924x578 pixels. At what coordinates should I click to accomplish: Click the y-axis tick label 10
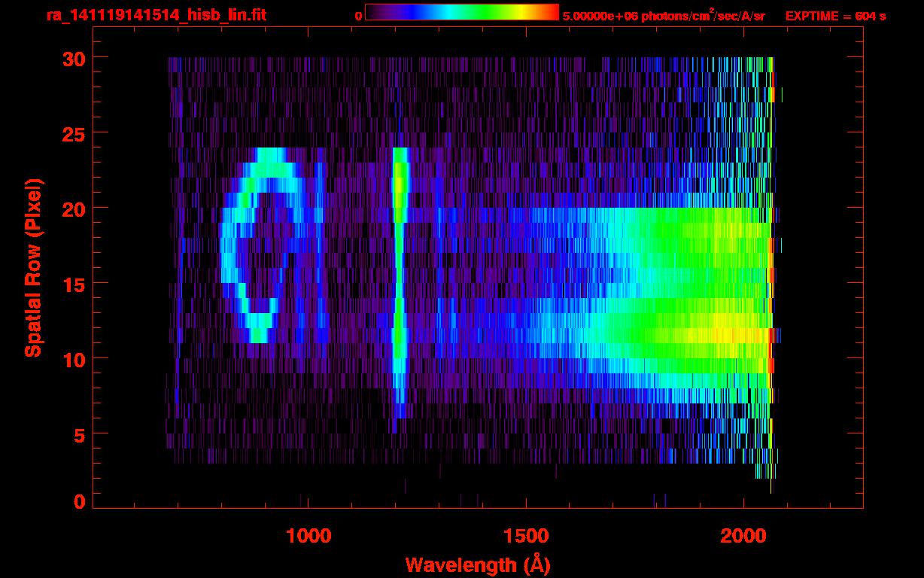click(72, 359)
